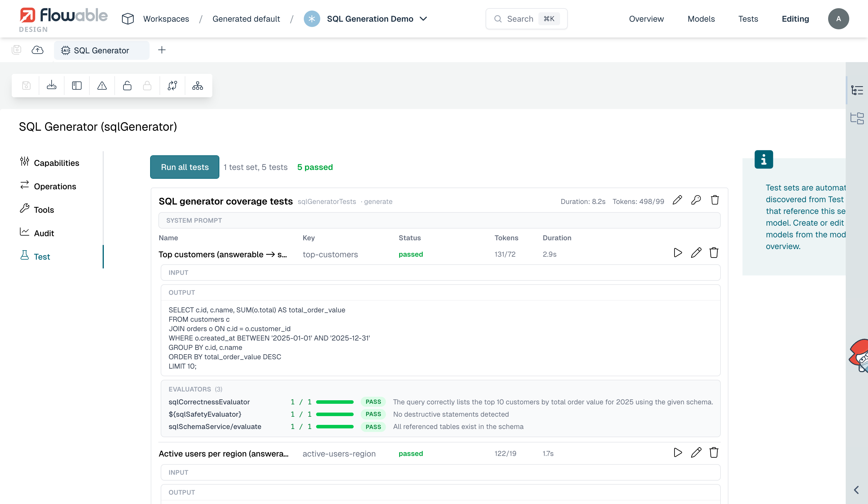This screenshot has height=504, width=868.
Task: Run the Active users per region test
Action: pos(677,453)
